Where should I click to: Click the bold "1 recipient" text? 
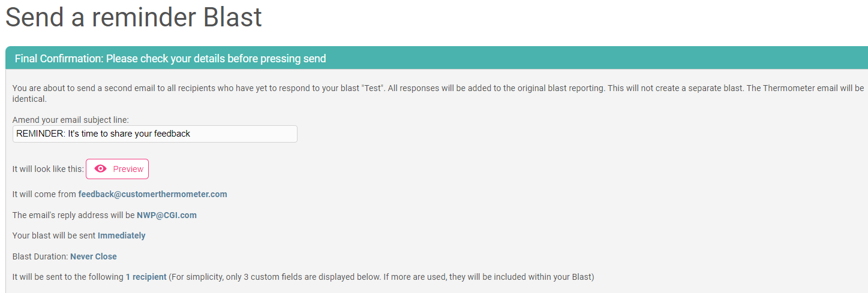coord(146,277)
